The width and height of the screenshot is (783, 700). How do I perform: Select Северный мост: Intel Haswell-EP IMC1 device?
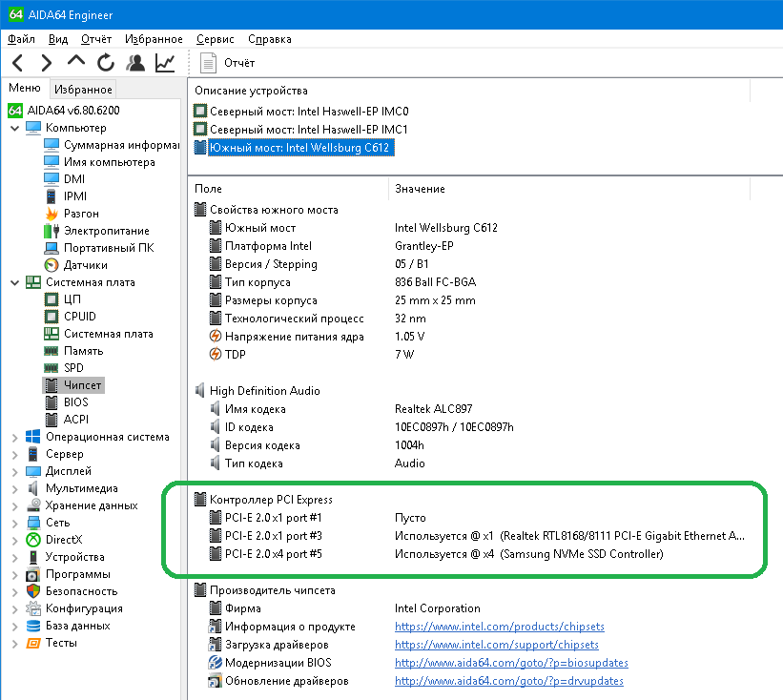click(x=309, y=130)
